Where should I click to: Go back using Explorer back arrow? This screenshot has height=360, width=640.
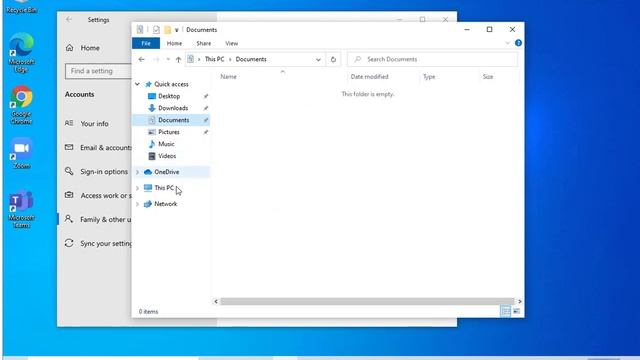tap(141, 60)
